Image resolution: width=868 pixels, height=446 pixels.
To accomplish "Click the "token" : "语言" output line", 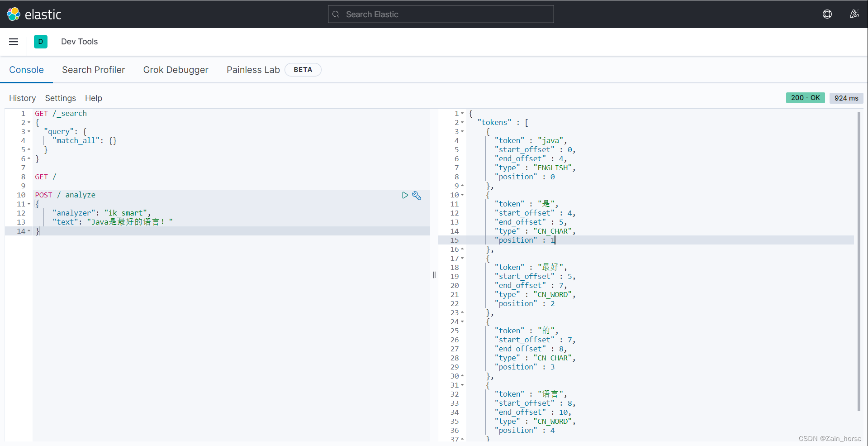I will (531, 394).
